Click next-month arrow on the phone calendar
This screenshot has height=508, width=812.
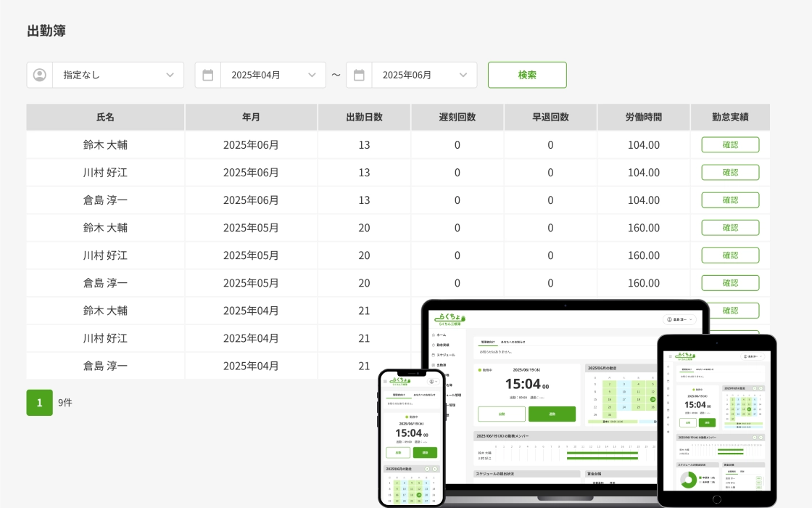point(436,469)
